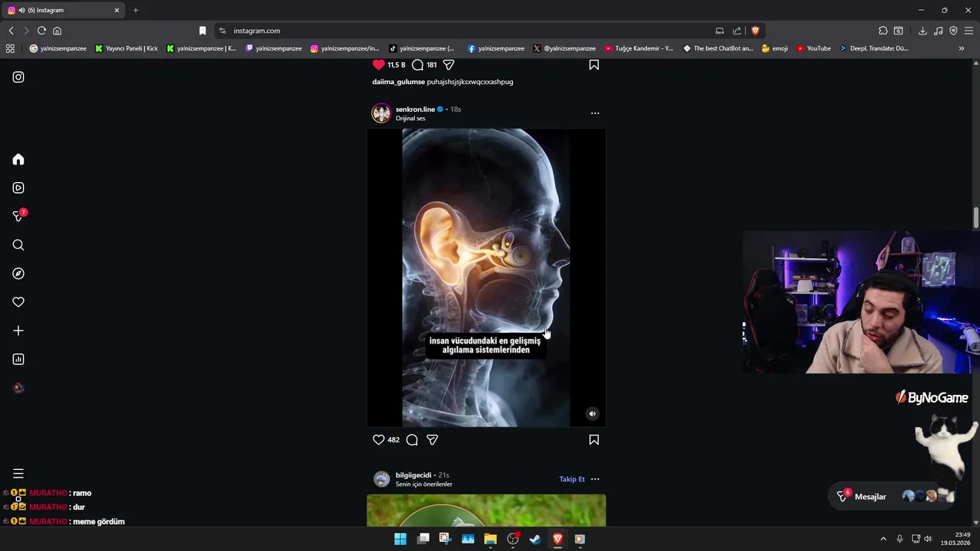Open Brave Shields lion icon

click(x=755, y=31)
